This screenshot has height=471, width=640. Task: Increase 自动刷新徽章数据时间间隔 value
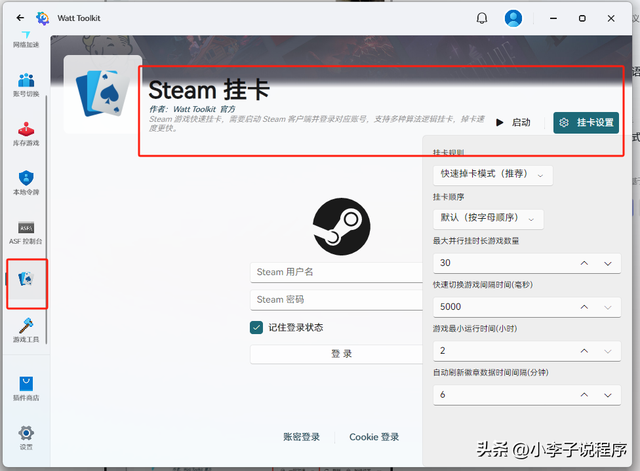tap(584, 395)
